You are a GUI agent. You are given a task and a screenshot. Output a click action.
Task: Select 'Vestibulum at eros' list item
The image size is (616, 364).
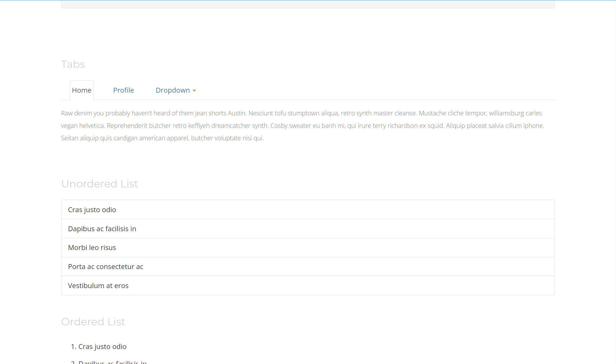point(98,285)
